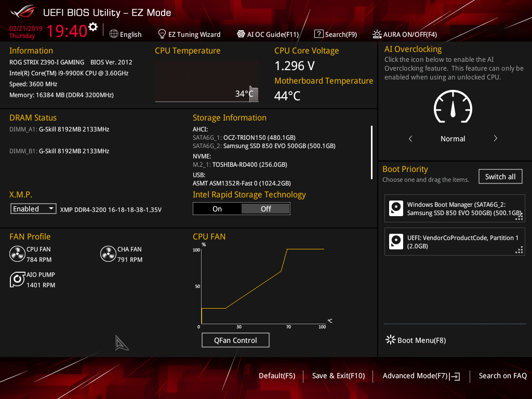This screenshot has height=399, width=532.
Task: Click the CPU Temperature graph marker
Action: tap(254, 94)
